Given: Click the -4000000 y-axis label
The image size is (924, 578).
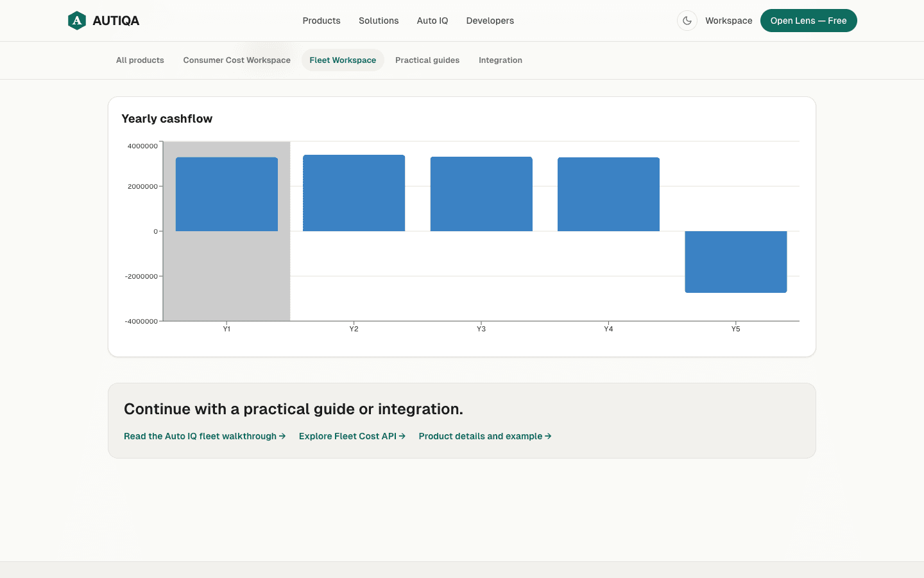Looking at the screenshot, I should point(141,321).
